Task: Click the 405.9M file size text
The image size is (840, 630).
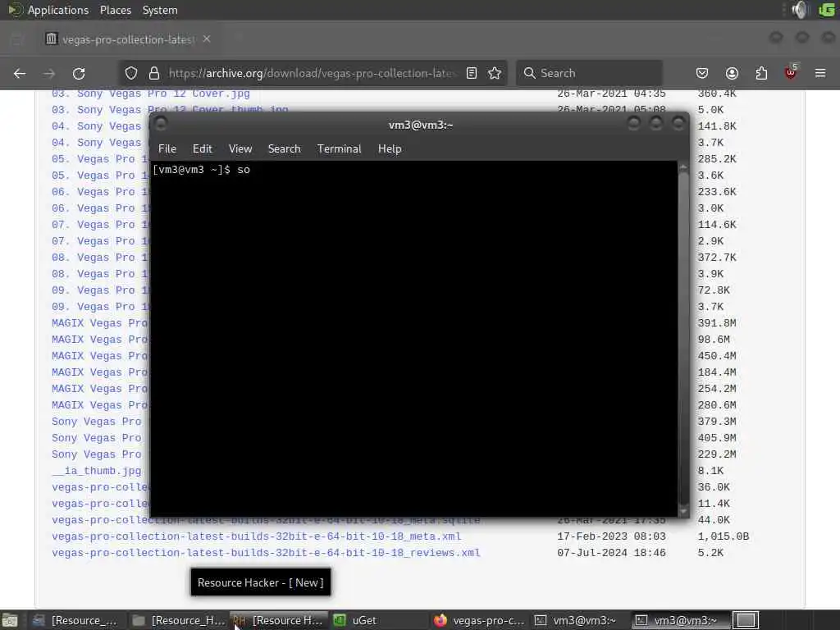Action: point(717,438)
